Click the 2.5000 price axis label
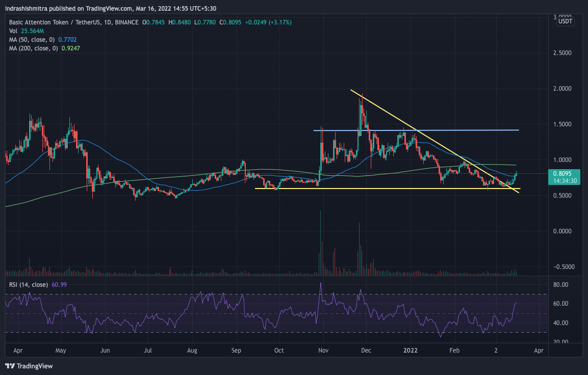This screenshot has width=588, height=375. (x=565, y=53)
